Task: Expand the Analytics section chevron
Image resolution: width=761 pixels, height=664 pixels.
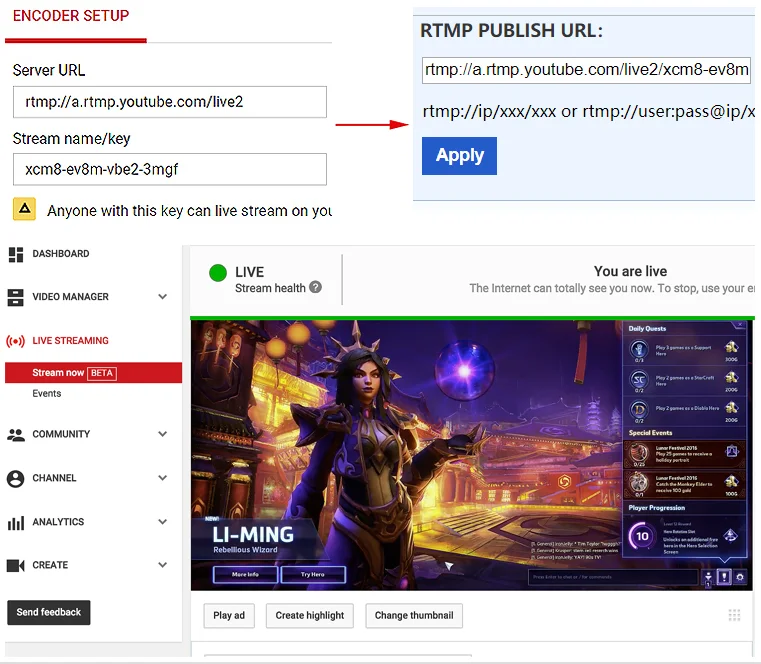Action: (x=163, y=522)
